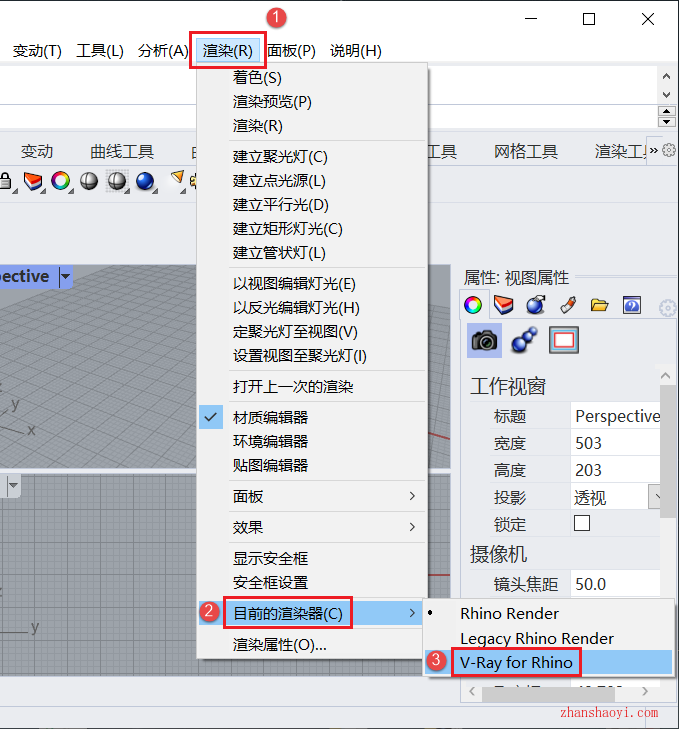Switch to 曲线工具 toolbar tab

pos(122,152)
